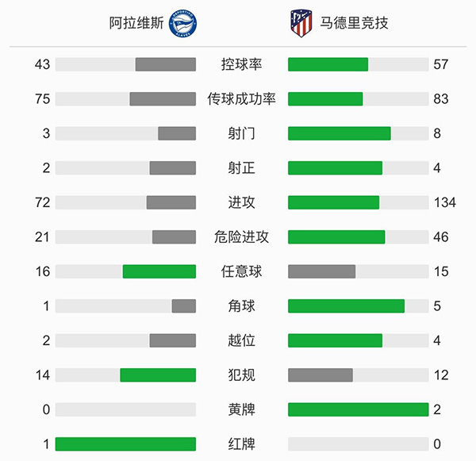Click the Alavés club crest icon
Image resolution: width=476 pixels, height=461 pixels.
coord(184,23)
